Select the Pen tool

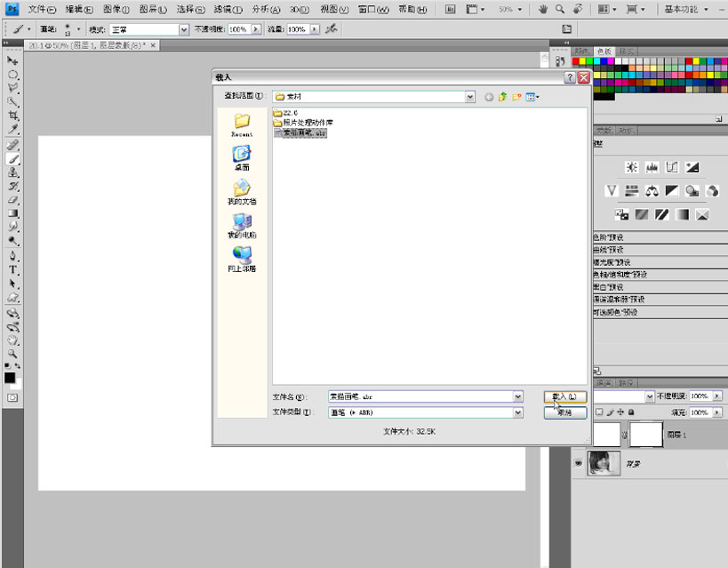click(12, 256)
